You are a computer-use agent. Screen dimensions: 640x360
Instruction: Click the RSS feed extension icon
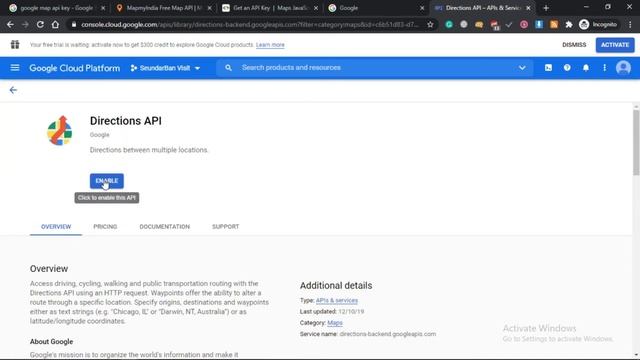(x=554, y=24)
